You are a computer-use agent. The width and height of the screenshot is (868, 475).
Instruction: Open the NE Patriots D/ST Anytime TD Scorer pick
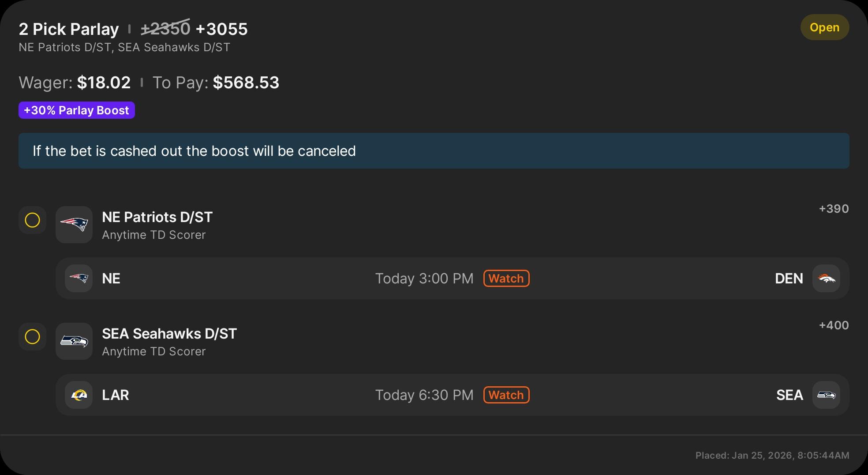[x=157, y=225]
